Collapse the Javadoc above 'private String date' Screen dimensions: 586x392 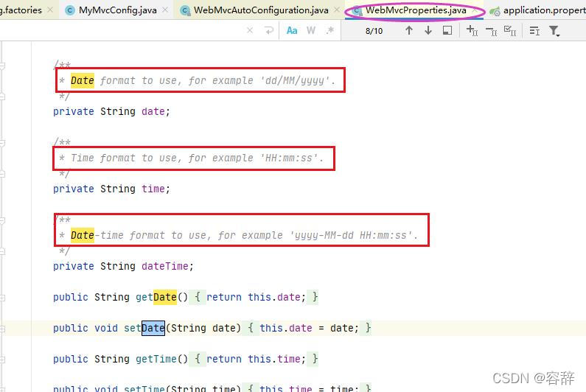click(x=2, y=66)
